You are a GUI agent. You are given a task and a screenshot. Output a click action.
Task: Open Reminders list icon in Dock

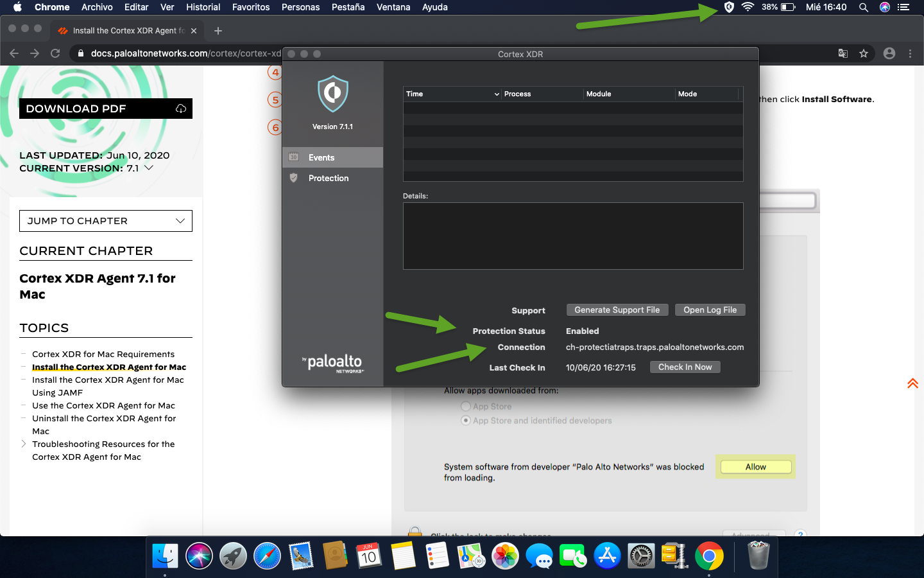(437, 556)
